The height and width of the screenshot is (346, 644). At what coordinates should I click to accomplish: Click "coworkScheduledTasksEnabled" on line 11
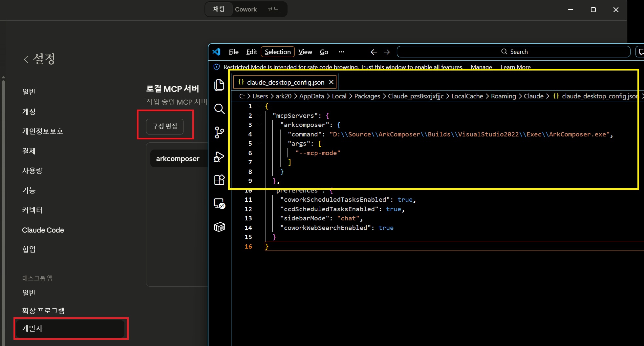pos(335,199)
